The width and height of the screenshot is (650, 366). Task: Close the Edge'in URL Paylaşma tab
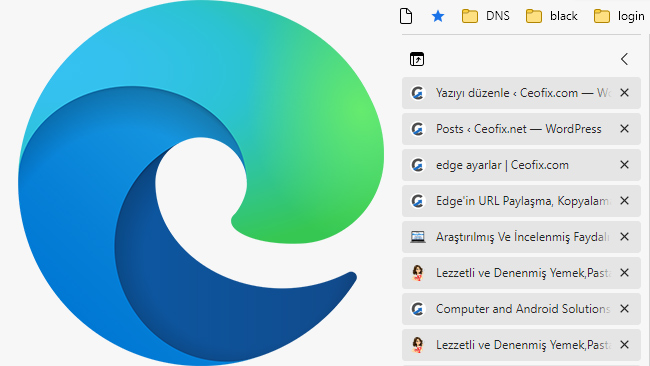click(x=624, y=201)
